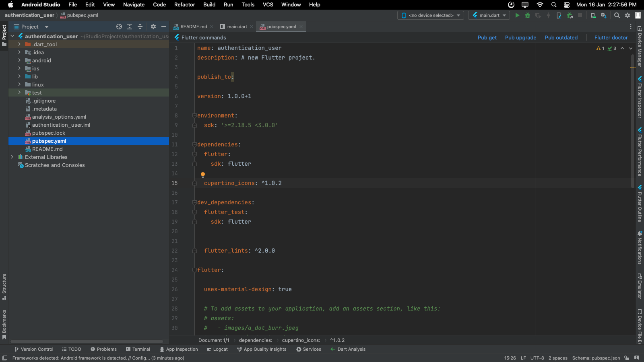Toggle the Structure tool window
This screenshot has width=644, height=362.
(4, 286)
